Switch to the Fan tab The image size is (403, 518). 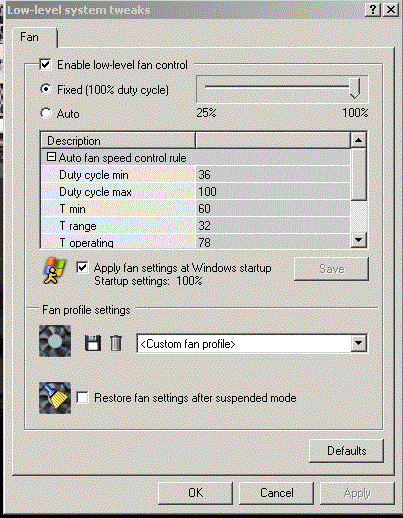tap(29, 37)
